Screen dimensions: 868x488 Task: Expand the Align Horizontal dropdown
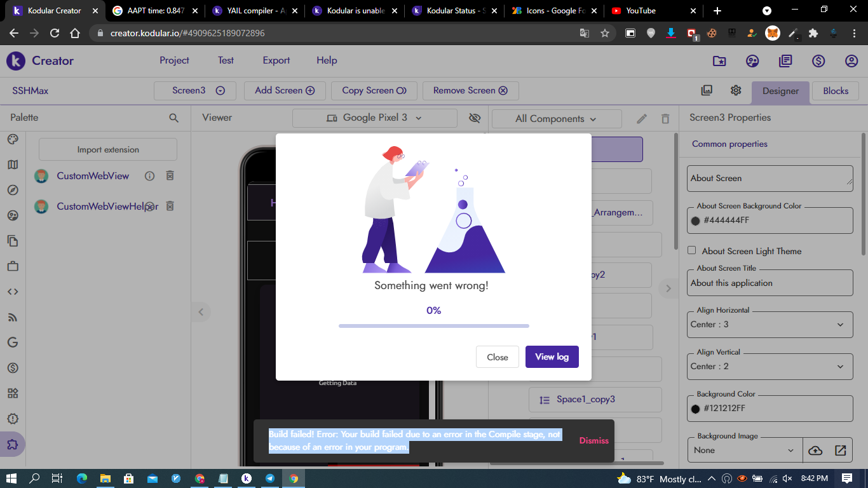[x=770, y=324]
